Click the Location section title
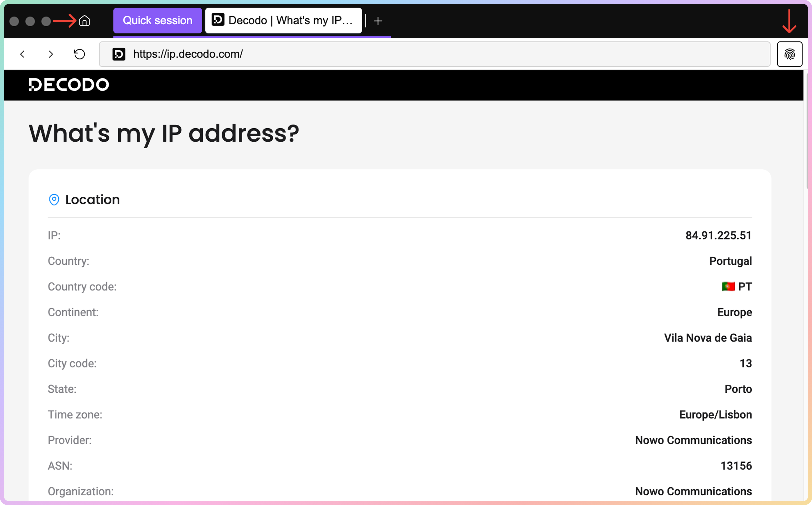812x505 pixels. point(93,200)
